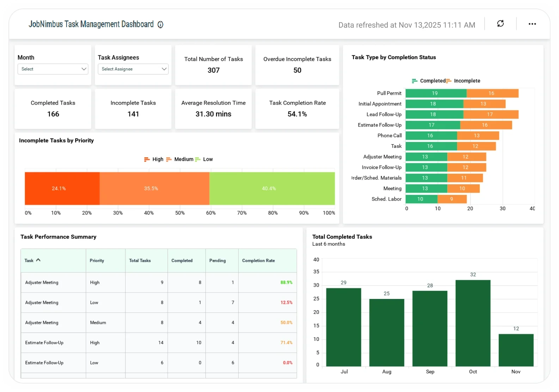The width and height of the screenshot is (559, 392).
Task: Click the Pending column header
Action: pos(222,261)
